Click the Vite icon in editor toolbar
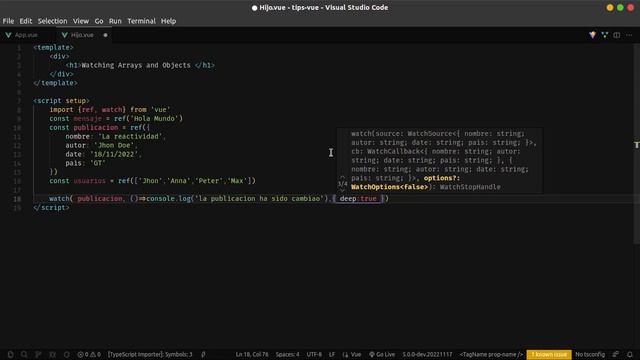 (592, 35)
